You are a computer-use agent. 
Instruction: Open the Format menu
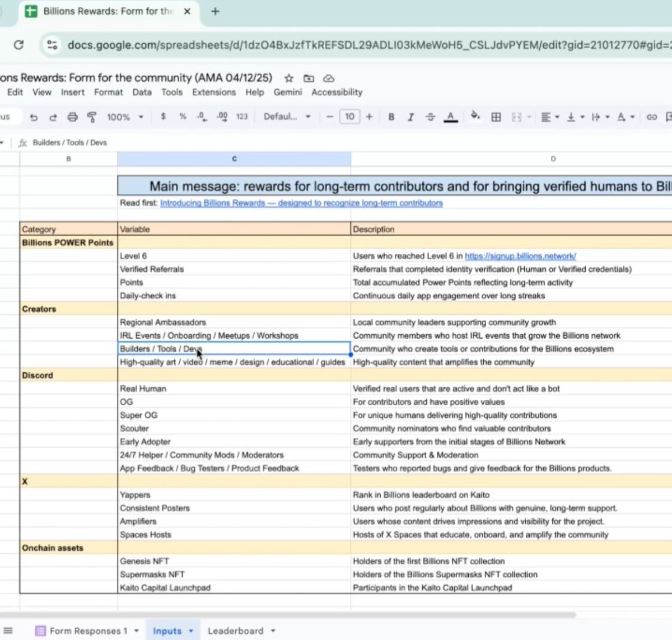108,92
